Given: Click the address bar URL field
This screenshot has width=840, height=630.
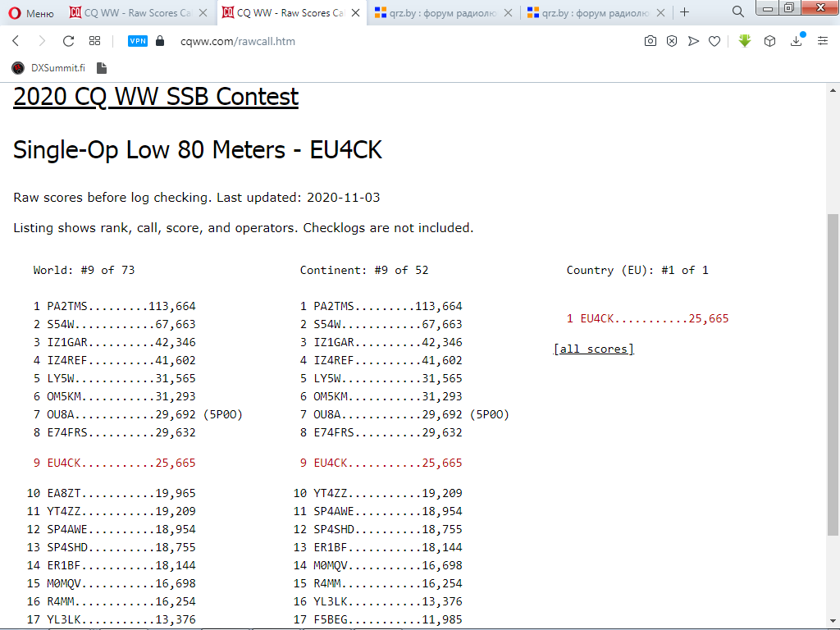Looking at the screenshot, I should [328, 41].
